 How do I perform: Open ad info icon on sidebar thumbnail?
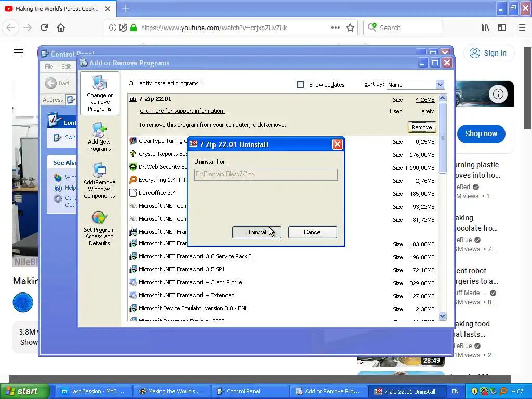tap(498, 94)
